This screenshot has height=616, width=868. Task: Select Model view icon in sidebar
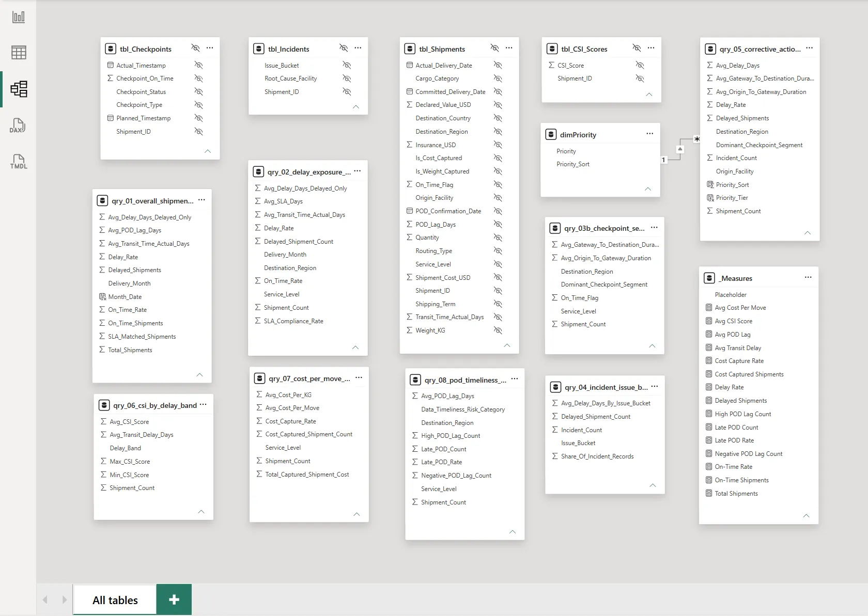[19, 89]
